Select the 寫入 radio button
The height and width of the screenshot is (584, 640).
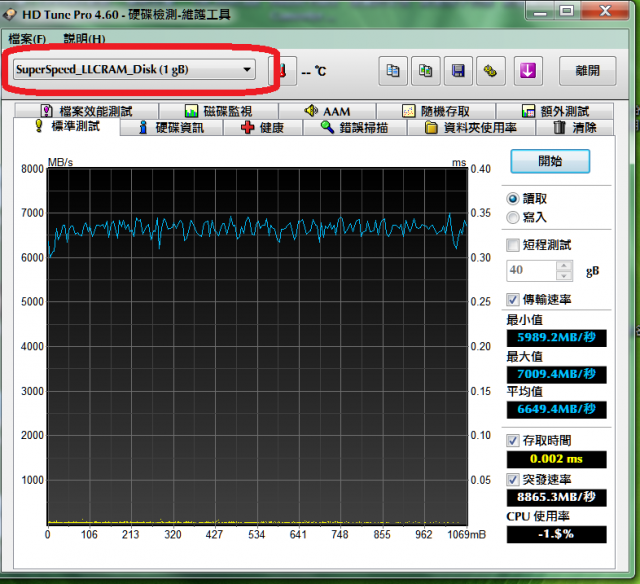513,218
